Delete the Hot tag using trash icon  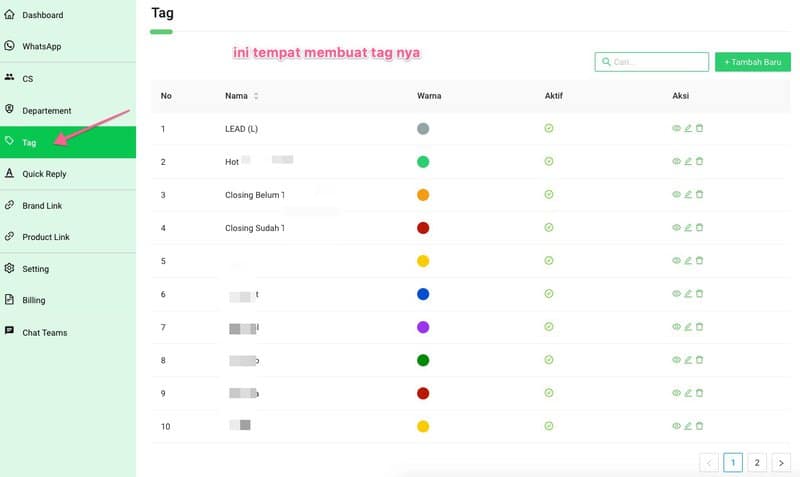coord(699,161)
